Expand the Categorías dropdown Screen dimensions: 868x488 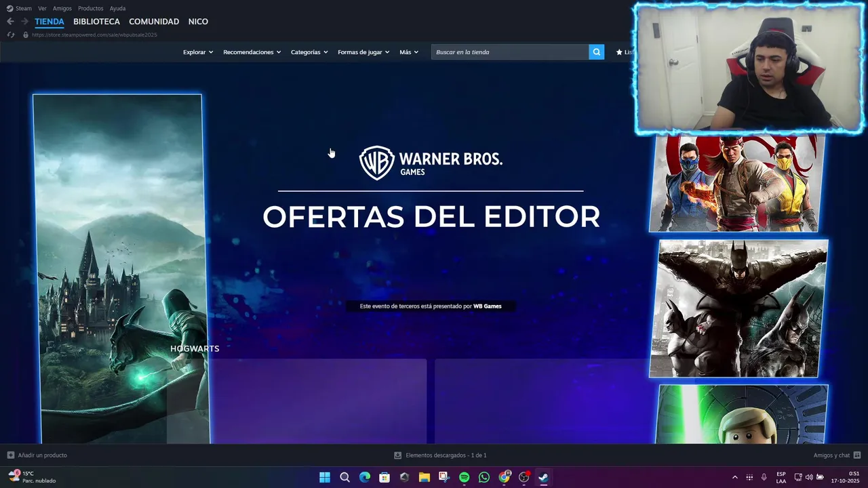coord(309,52)
